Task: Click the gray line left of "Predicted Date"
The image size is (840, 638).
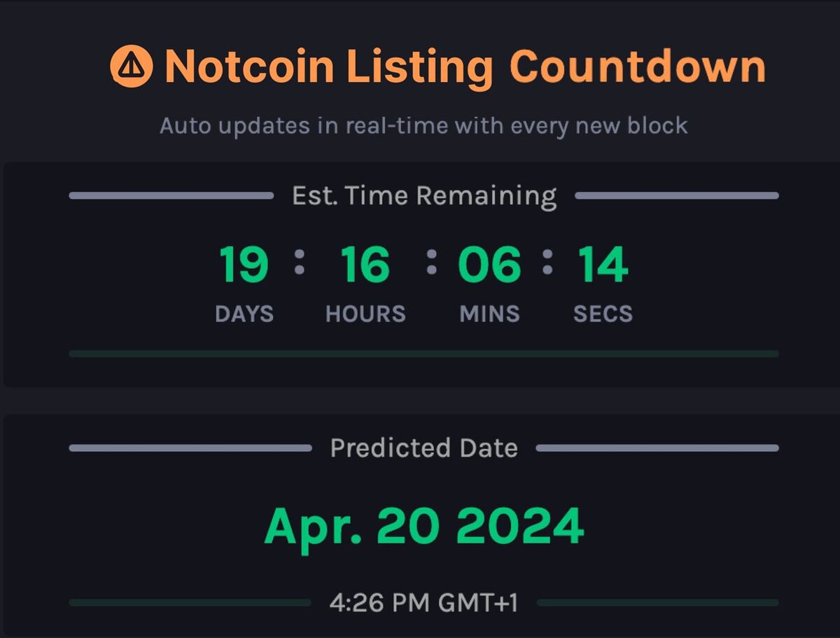Action: (190, 448)
